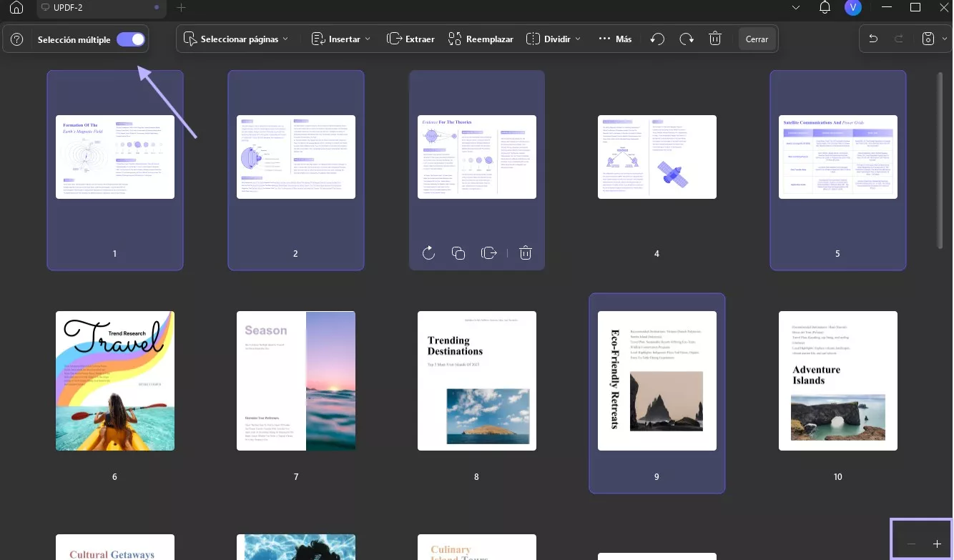
Task: Open the Dividir dropdown
Action: click(x=553, y=39)
